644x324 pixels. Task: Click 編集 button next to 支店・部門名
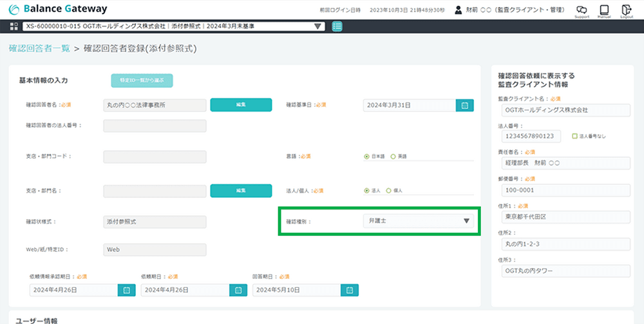click(x=240, y=191)
